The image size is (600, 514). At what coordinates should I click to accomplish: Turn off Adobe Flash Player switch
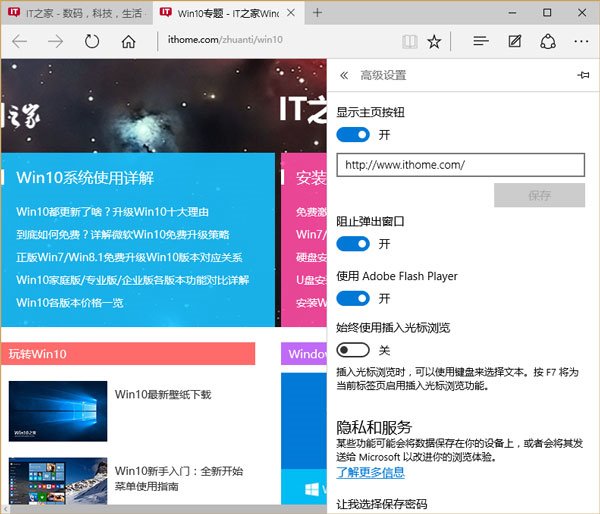point(353,298)
